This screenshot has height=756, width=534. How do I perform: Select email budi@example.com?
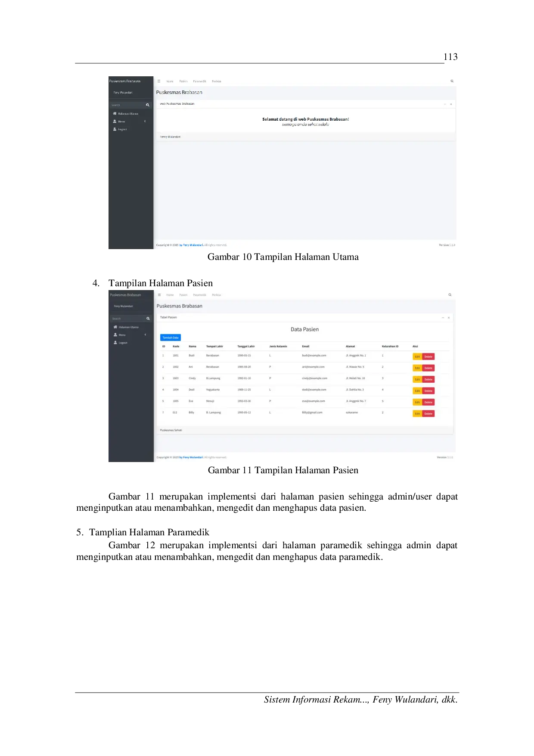click(314, 356)
